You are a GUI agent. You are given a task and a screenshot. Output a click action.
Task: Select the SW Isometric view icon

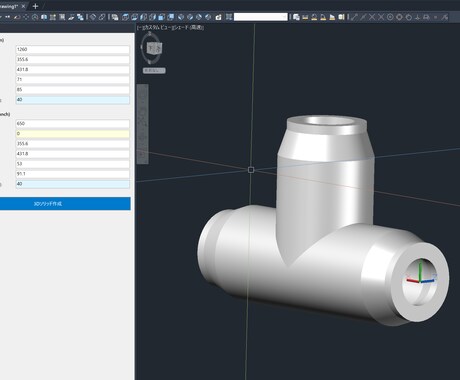coord(181,17)
